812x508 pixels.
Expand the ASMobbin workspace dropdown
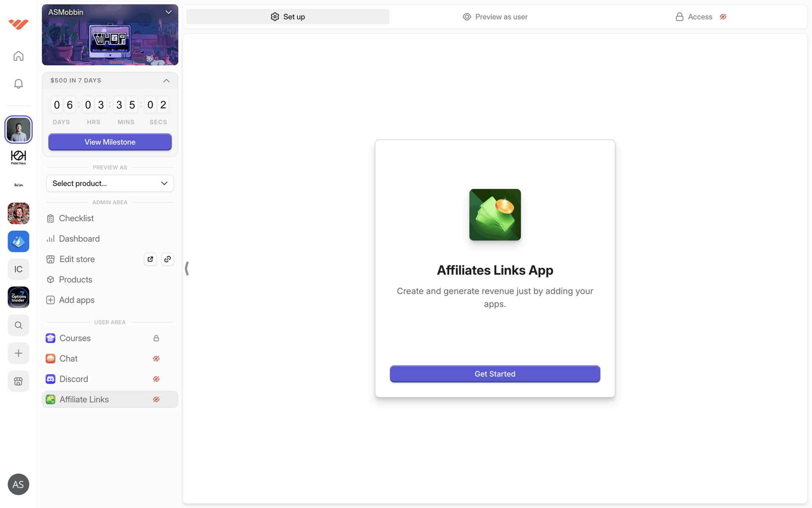point(168,12)
